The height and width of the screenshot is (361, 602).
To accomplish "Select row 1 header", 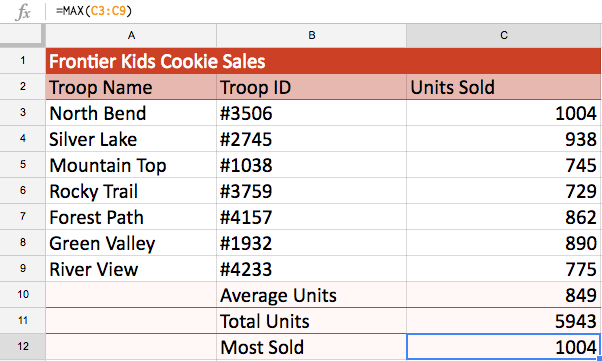I will (x=23, y=61).
